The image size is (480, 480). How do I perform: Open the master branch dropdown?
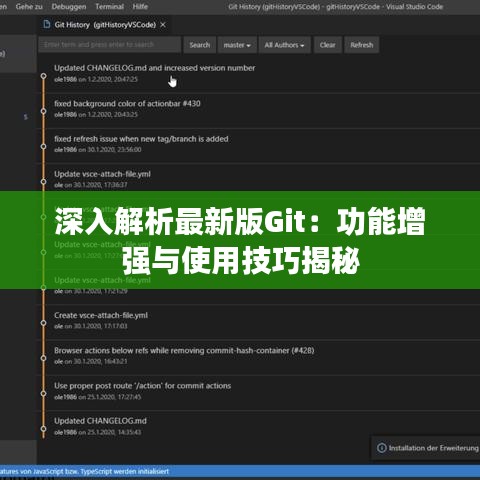coord(237,45)
